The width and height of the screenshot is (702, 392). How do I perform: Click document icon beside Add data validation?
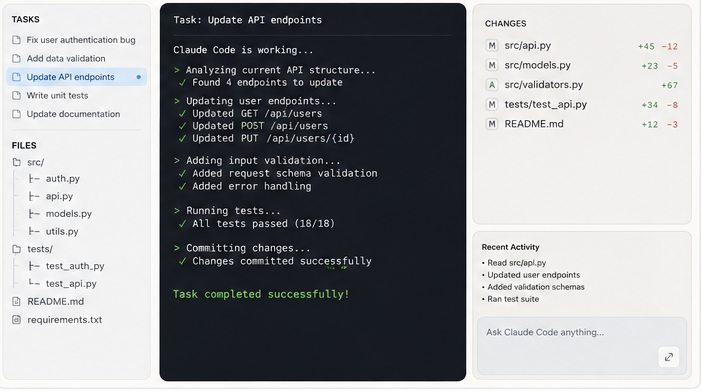point(17,59)
